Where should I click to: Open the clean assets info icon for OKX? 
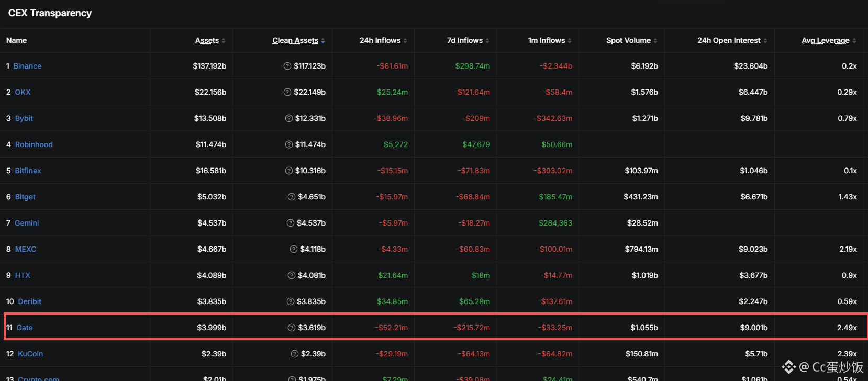tap(287, 92)
